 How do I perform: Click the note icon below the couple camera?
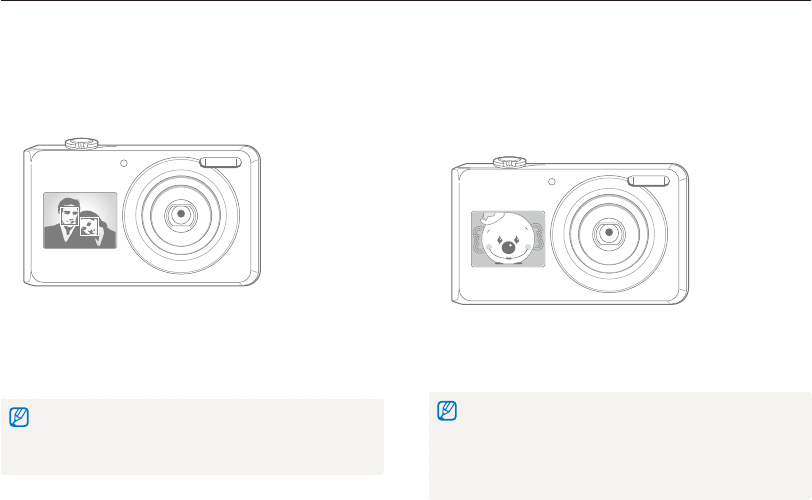pos(19,417)
